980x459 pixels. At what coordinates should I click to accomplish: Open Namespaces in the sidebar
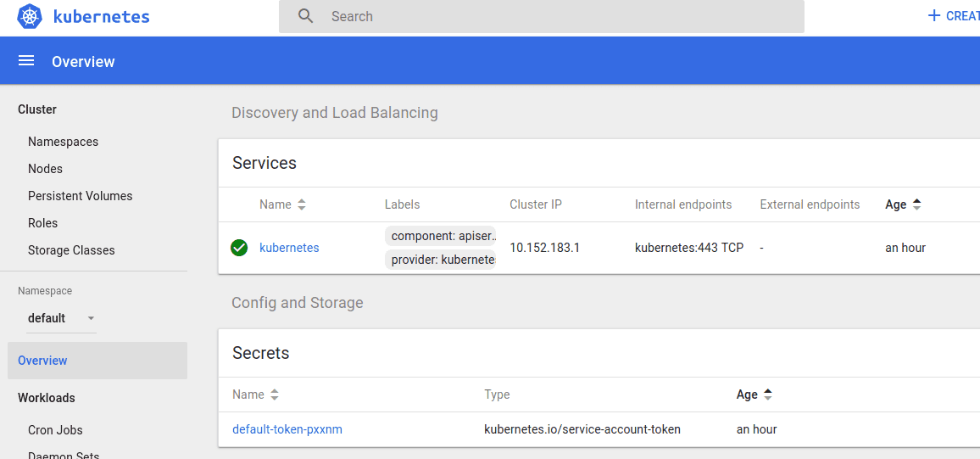[63, 142]
